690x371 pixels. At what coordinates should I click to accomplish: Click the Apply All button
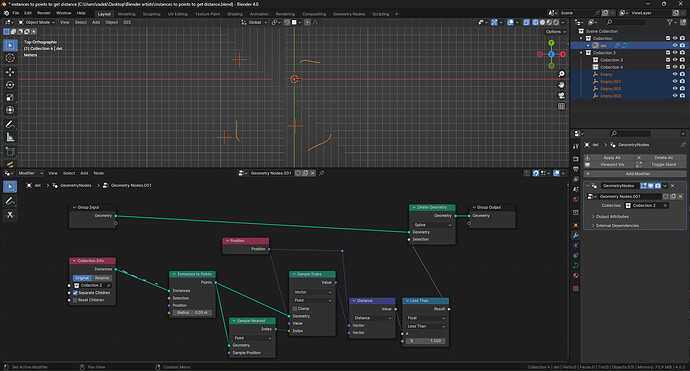pos(609,158)
